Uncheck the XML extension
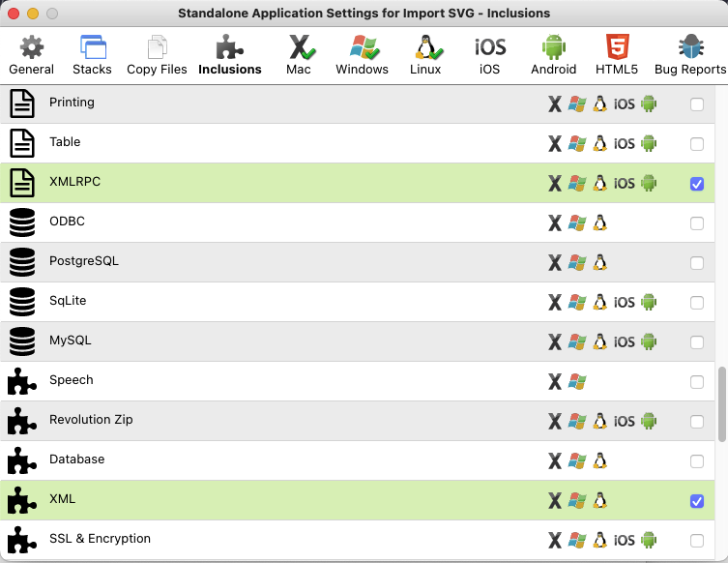Image resolution: width=728 pixels, height=563 pixels. click(x=697, y=501)
